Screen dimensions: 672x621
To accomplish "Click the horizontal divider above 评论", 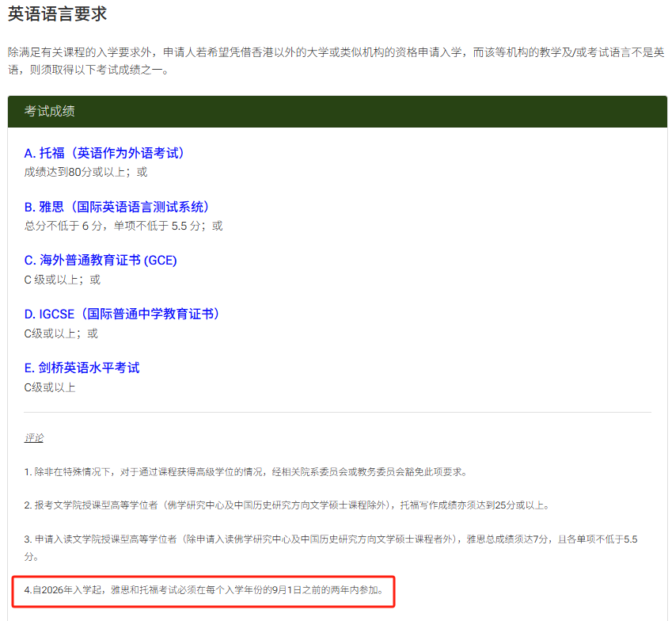I will pyautogui.click(x=336, y=412).
